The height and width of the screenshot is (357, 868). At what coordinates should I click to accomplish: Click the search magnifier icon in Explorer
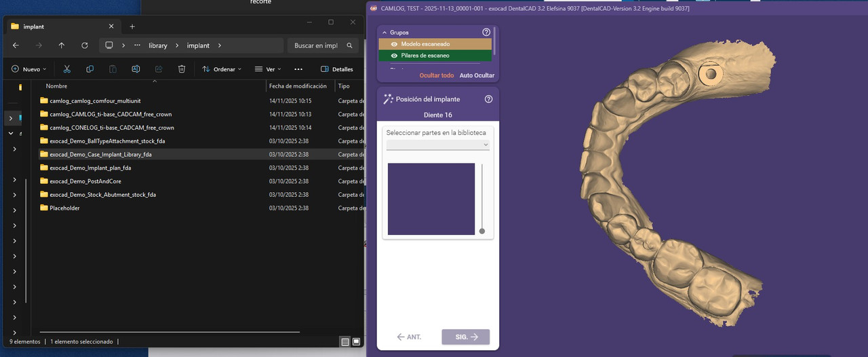(350, 45)
